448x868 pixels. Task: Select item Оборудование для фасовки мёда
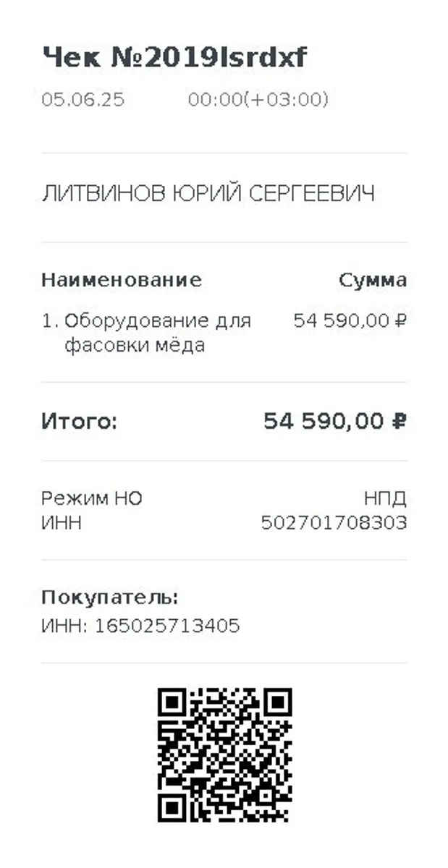tap(158, 333)
